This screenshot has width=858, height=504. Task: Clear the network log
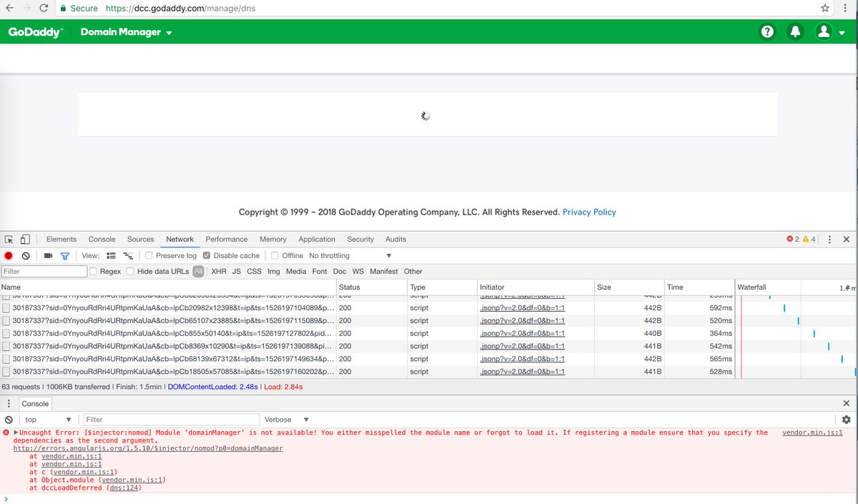coord(26,255)
